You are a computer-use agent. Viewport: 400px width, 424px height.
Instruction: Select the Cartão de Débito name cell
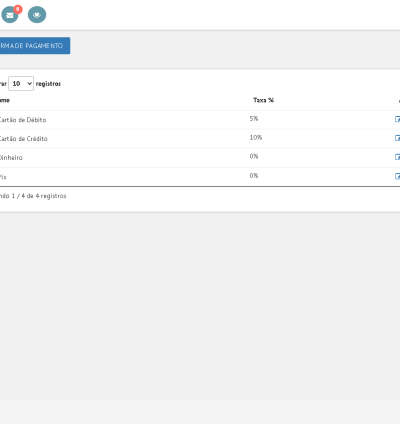[x=23, y=120]
